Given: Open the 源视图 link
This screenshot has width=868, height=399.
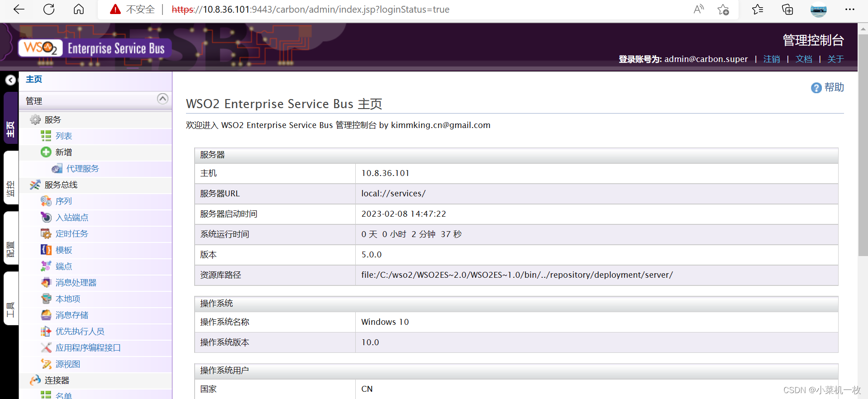Looking at the screenshot, I should pos(68,364).
